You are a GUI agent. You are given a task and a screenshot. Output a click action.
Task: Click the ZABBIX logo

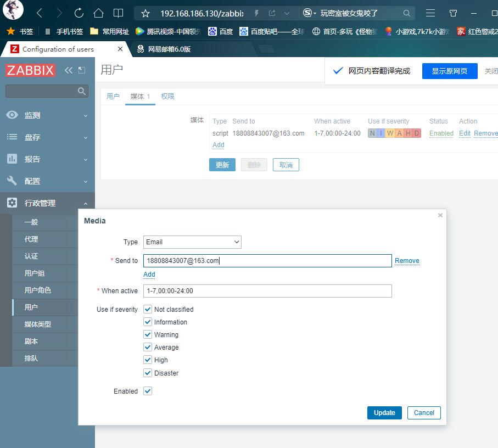point(31,70)
